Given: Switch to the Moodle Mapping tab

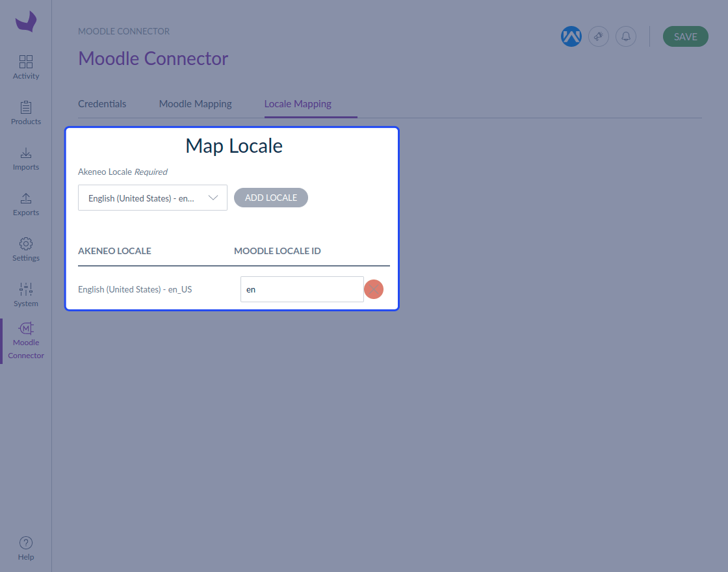Looking at the screenshot, I should (196, 104).
